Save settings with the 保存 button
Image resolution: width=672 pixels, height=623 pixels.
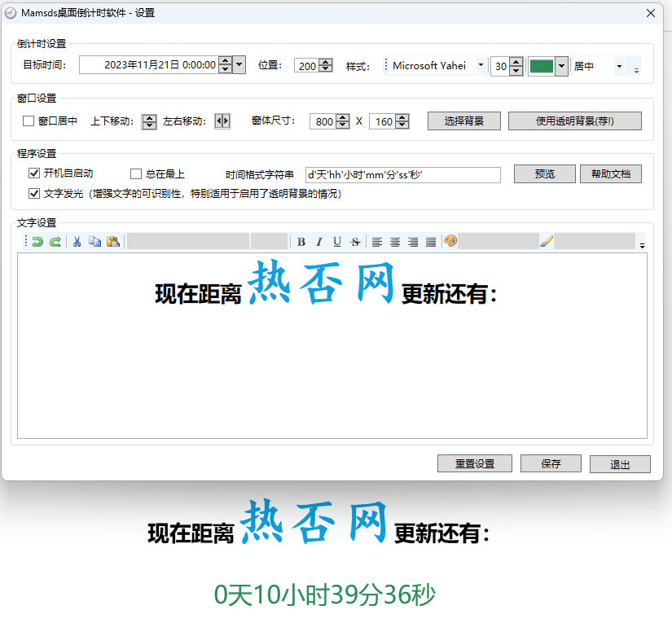pos(551,463)
